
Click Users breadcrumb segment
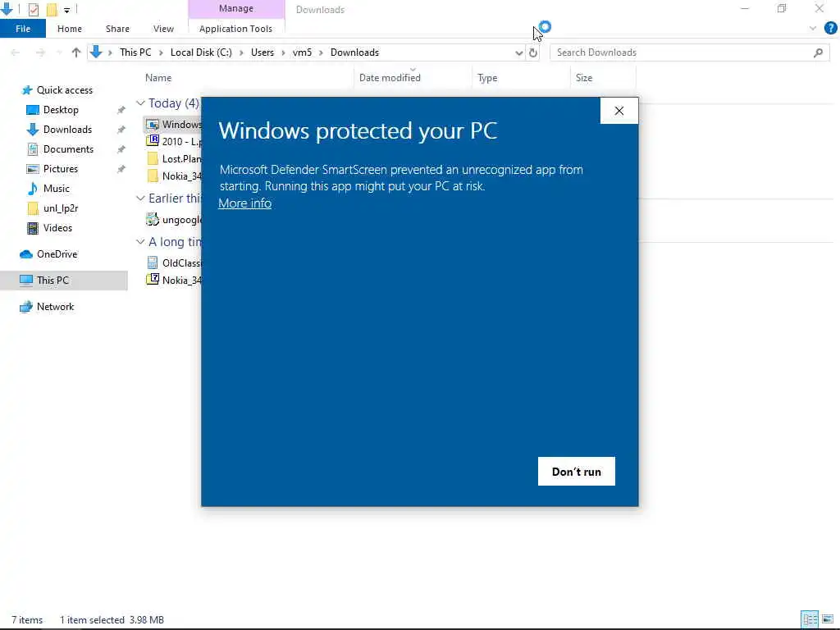[x=262, y=52]
